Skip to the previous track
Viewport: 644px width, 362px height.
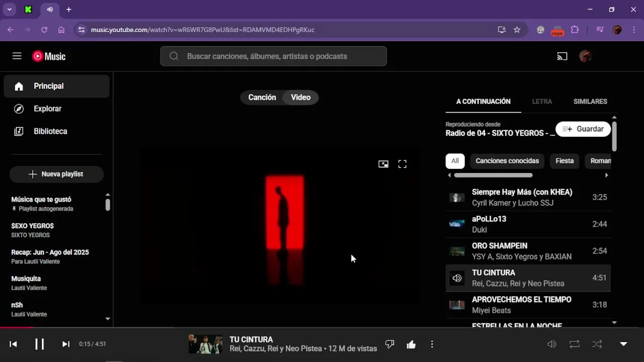[14, 344]
